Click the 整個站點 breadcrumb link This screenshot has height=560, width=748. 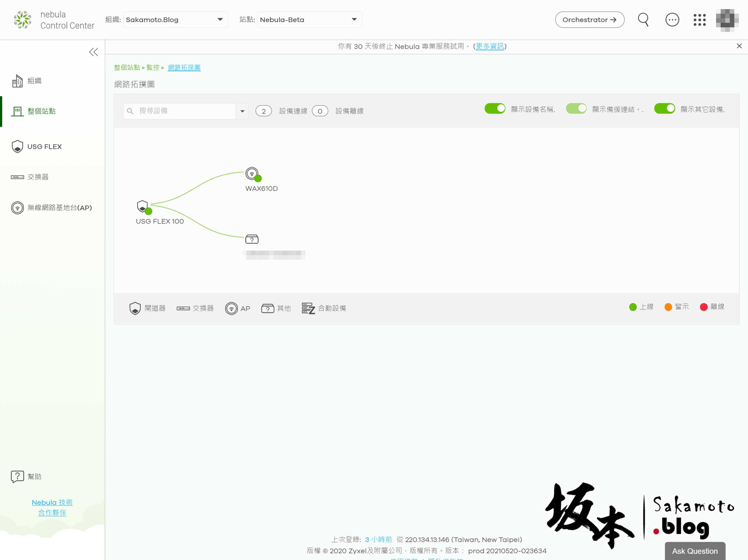[x=127, y=68]
